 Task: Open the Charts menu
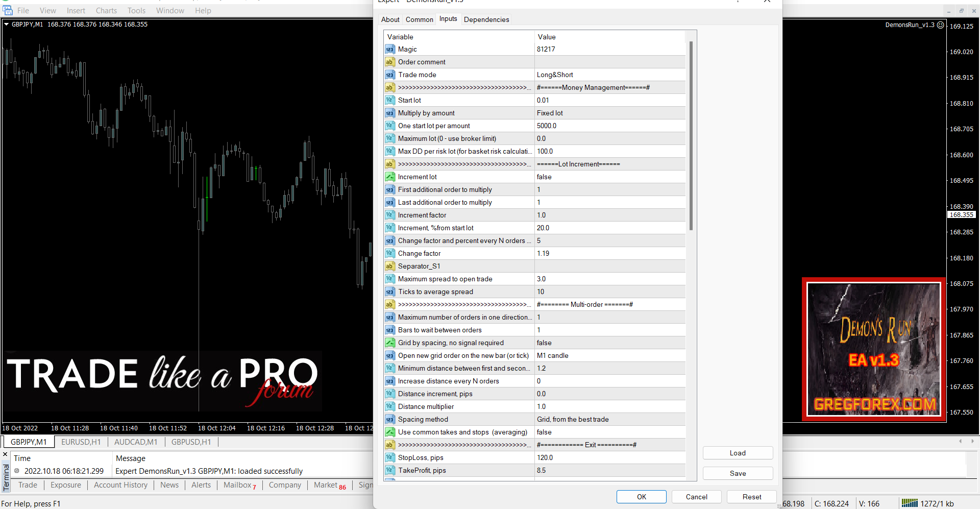point(106,10)
